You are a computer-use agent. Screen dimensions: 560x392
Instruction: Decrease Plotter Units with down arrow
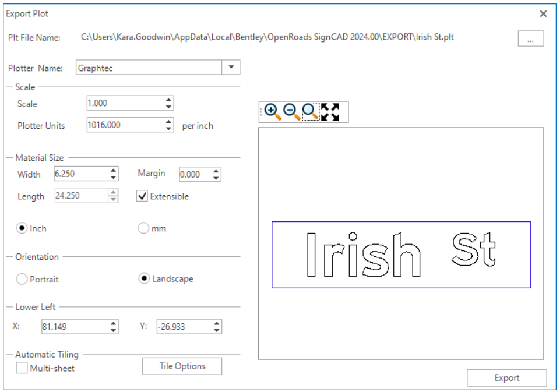[x=168, y=129]
